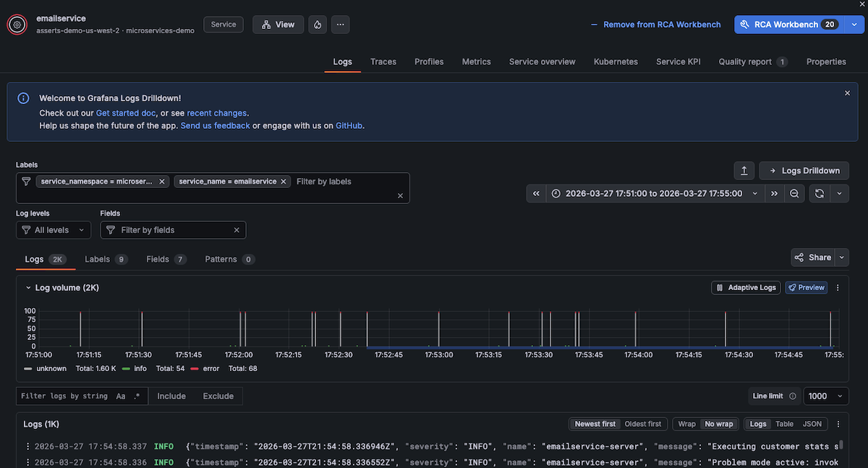
Task: Click the error series legend swatch
Action: 194,368
